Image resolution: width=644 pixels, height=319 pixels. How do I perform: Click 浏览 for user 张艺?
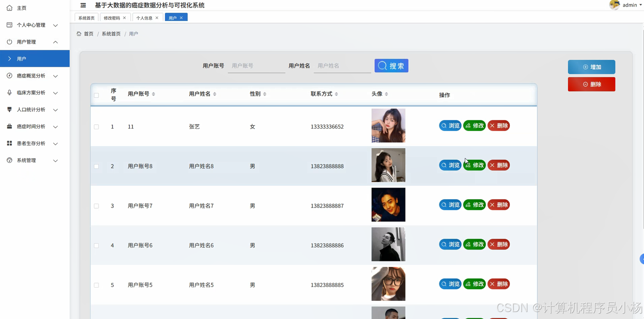[x=451, y=126]
